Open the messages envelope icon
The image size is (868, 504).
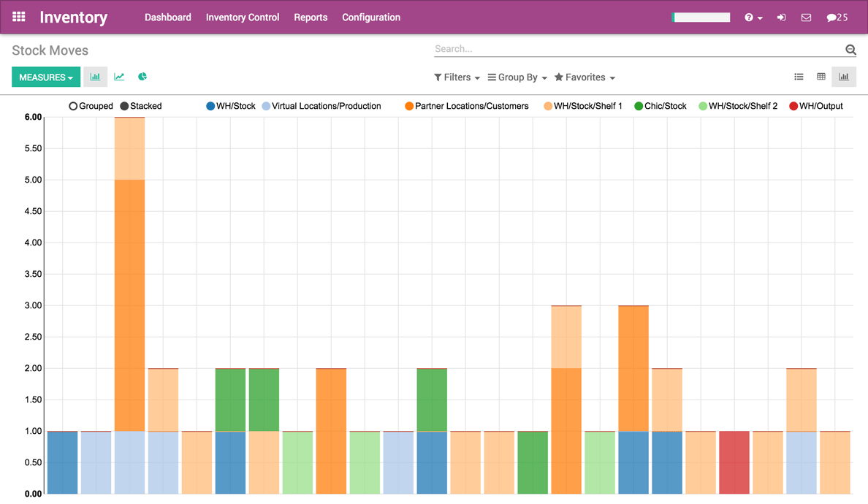(x=806, y=17)
